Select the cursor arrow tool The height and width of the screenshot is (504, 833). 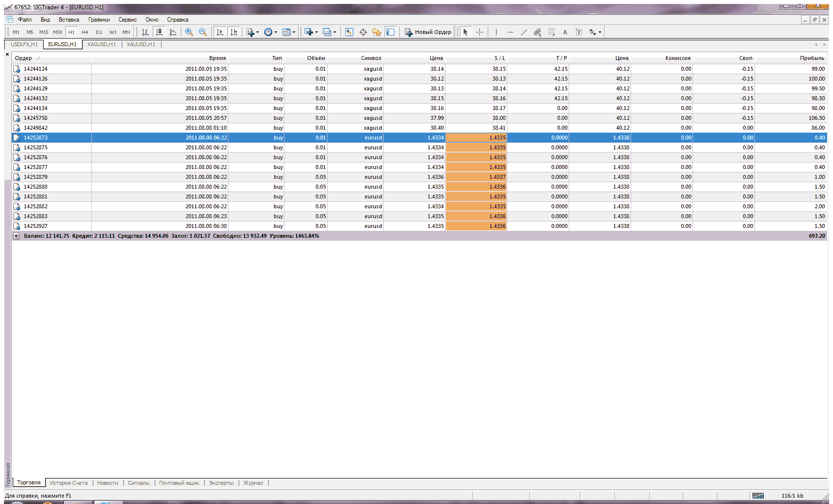pos(466,32)
